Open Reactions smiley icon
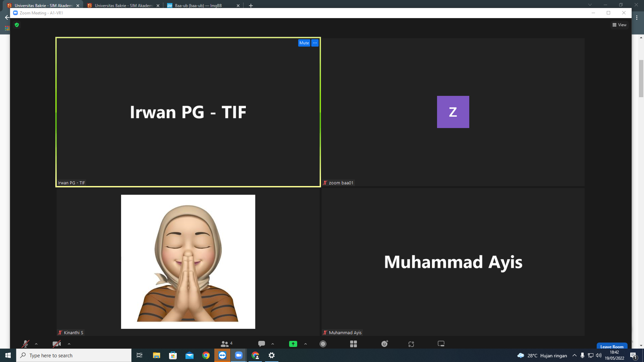The height and width of the screenshot is (362, 644). pos(385,344)
